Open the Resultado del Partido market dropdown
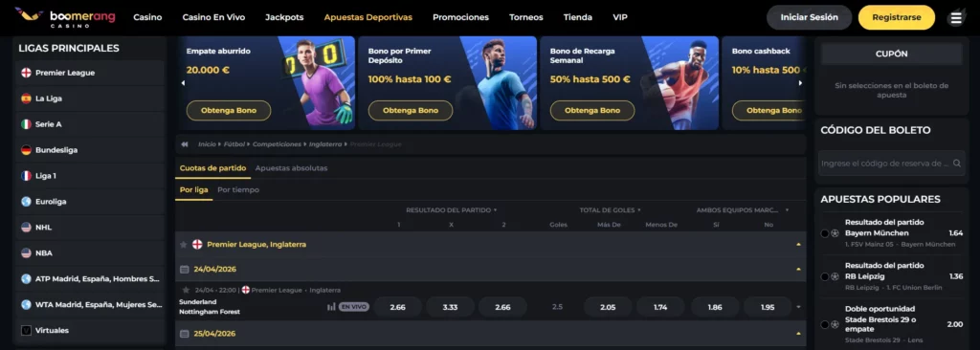 click(x=452, y=210)
